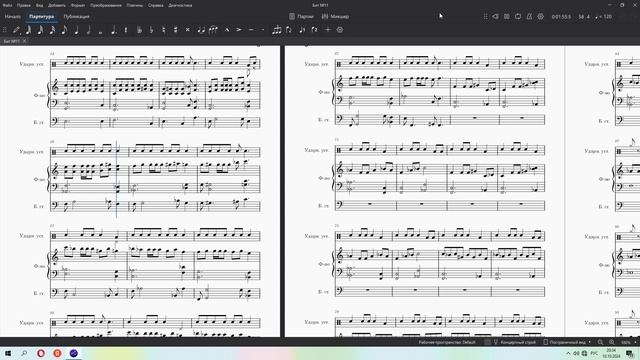This screenshot has width=640, height=360.
Task: Zoom out the score
Action: coord(600,342)
